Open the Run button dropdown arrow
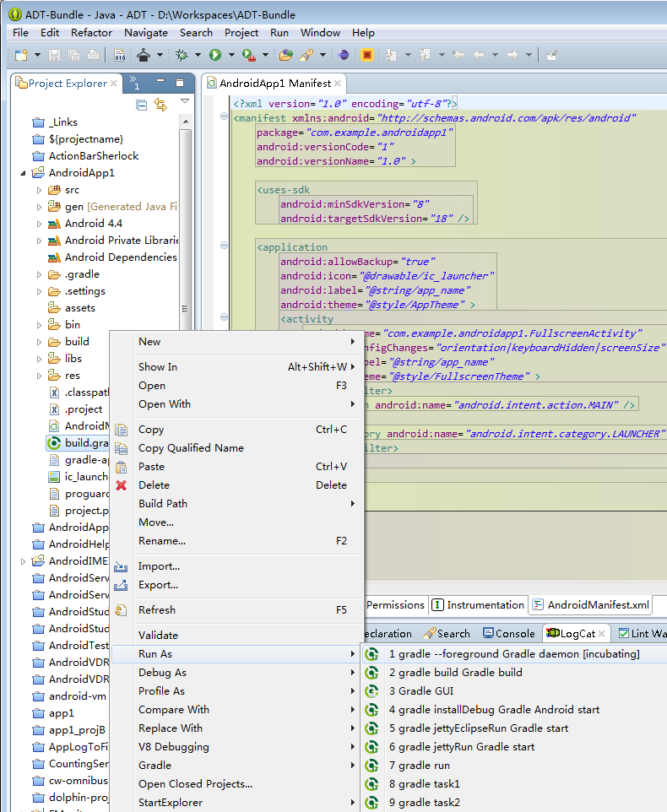 click(x=231, y=56)
